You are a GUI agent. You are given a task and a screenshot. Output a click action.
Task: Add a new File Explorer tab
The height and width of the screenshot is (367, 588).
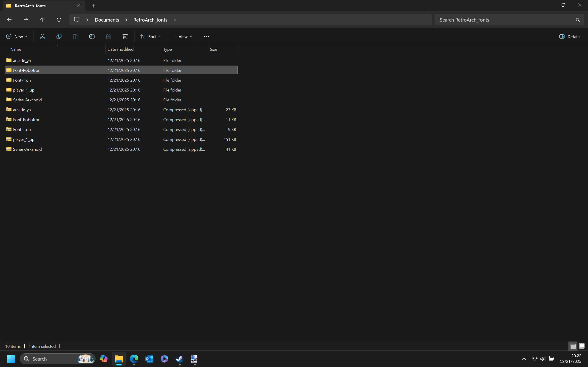click(x=93, y=6)
